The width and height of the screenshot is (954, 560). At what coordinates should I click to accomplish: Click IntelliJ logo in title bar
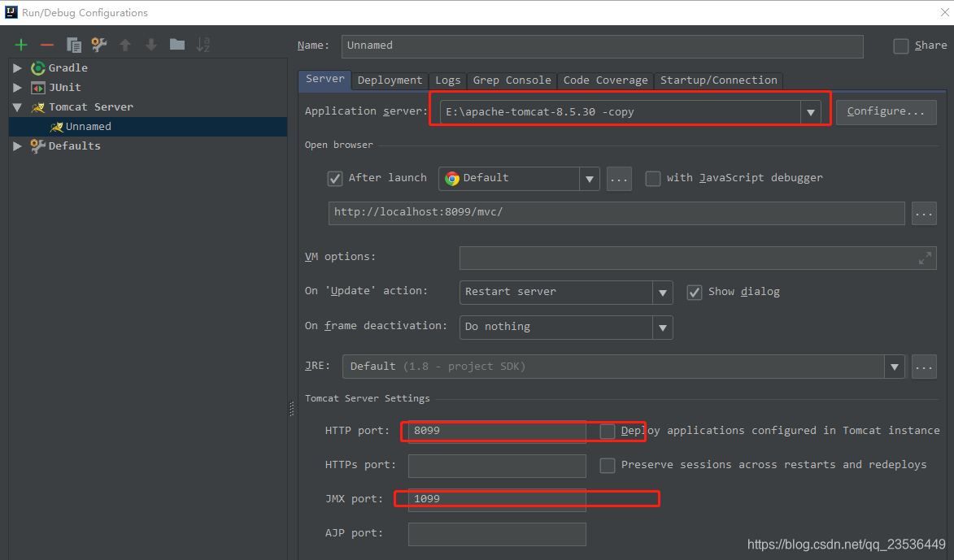pyautogui.click(x=11, y=12)
